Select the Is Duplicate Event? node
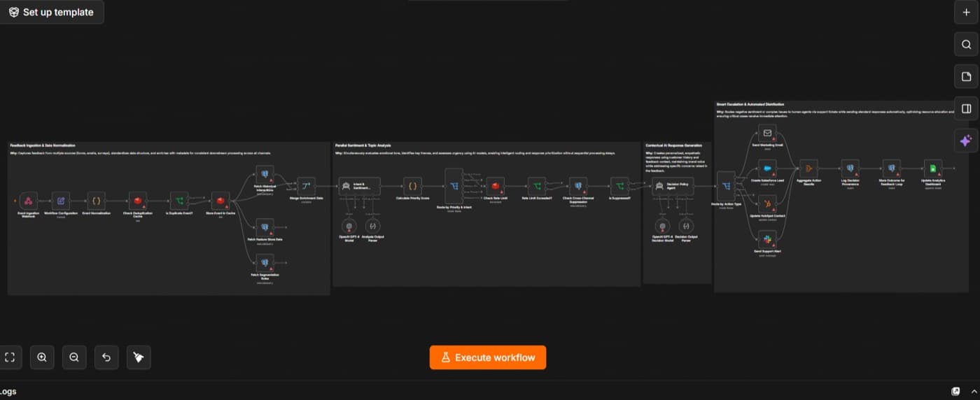Viewport: 980px width, 400px height. coord(179,201)
